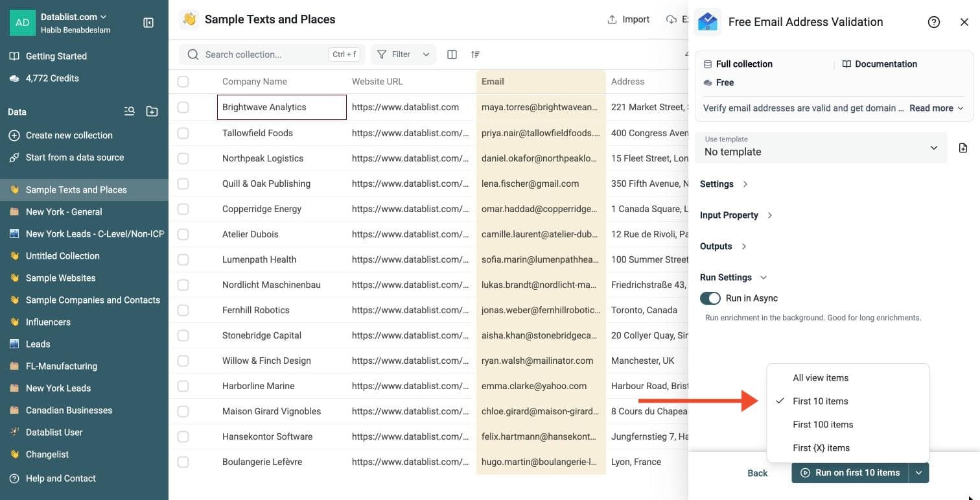The width and height of the screenshot is (980, 500).
Task: Click Run on first 10 items button
Action: (x=850, y=473)
